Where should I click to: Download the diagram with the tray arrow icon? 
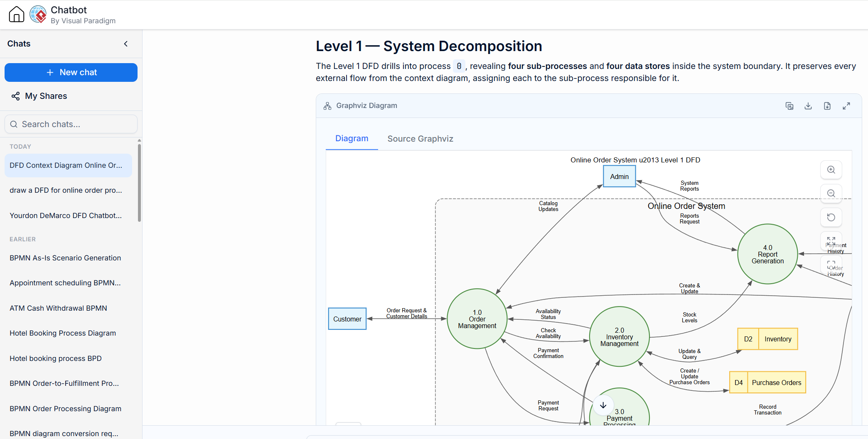pos(808,106)
